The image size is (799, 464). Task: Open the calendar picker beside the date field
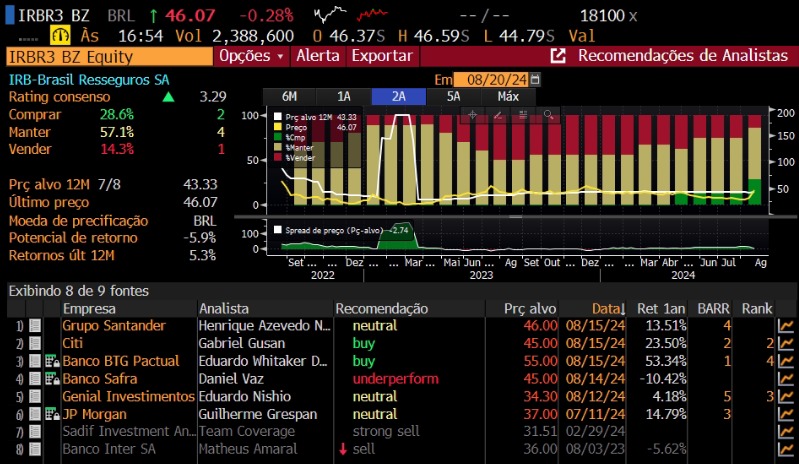coord(535,80)
